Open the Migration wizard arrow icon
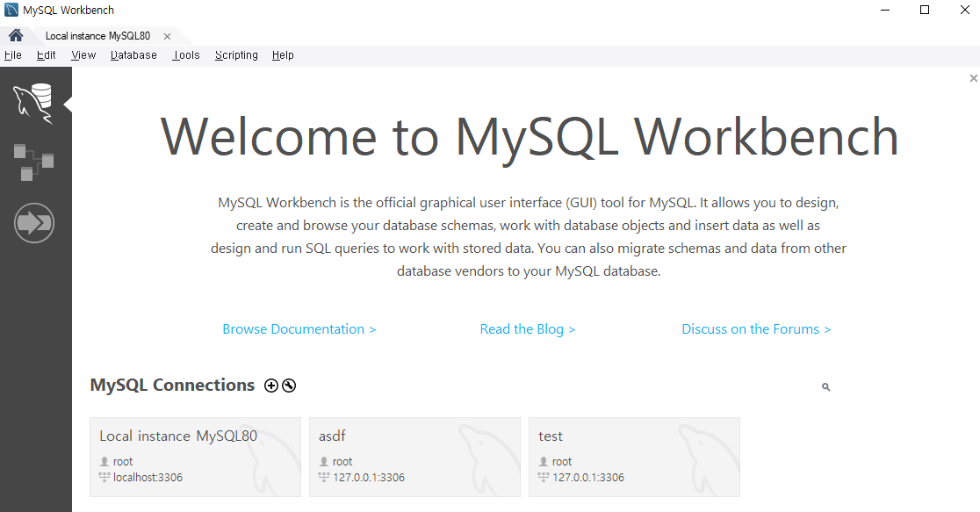 tap(34, 222)
